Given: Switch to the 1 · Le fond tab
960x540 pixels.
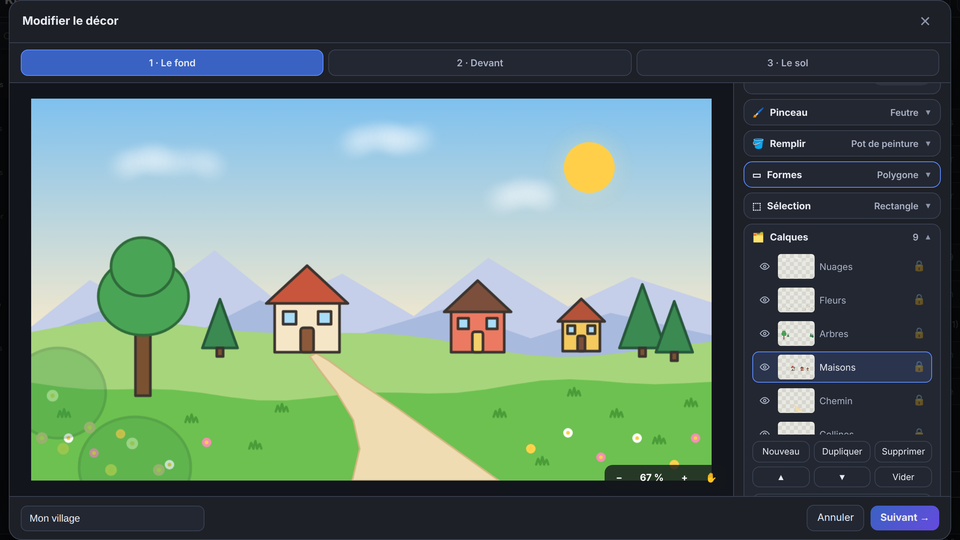Looking at the screenshot, I should coord(172,63).
